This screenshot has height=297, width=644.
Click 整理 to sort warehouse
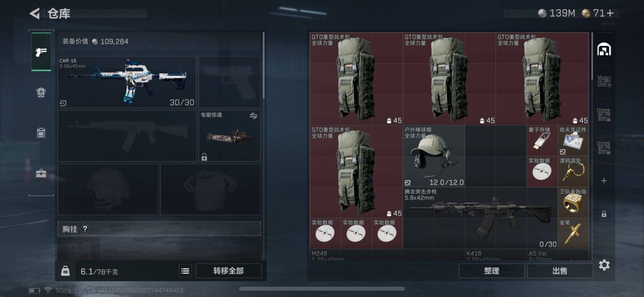coord(492,271)
